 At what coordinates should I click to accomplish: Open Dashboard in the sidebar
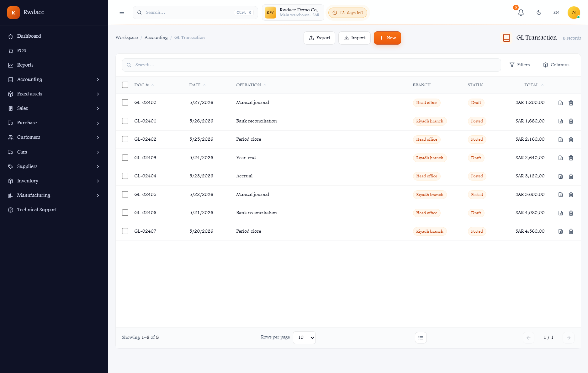[54, 36]
